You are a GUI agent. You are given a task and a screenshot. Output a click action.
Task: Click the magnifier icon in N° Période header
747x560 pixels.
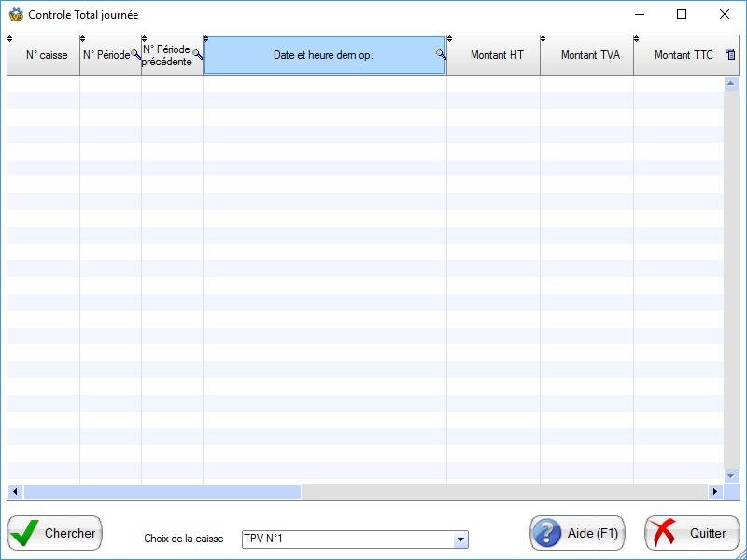136,56
